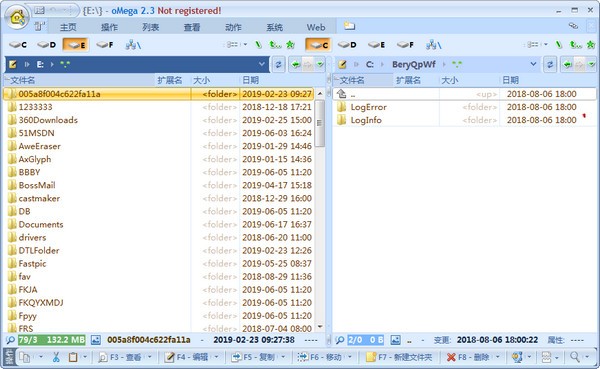Select drive C in right panel
This screenshot has width=600, height=369.
pyautogui.click(x=318, y=45)
